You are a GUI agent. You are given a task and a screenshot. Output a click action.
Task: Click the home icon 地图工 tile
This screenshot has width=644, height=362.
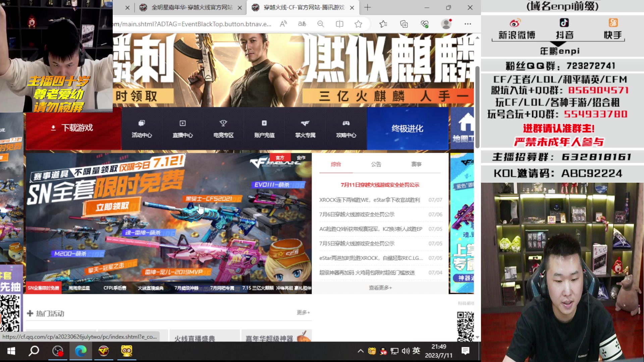462,129
